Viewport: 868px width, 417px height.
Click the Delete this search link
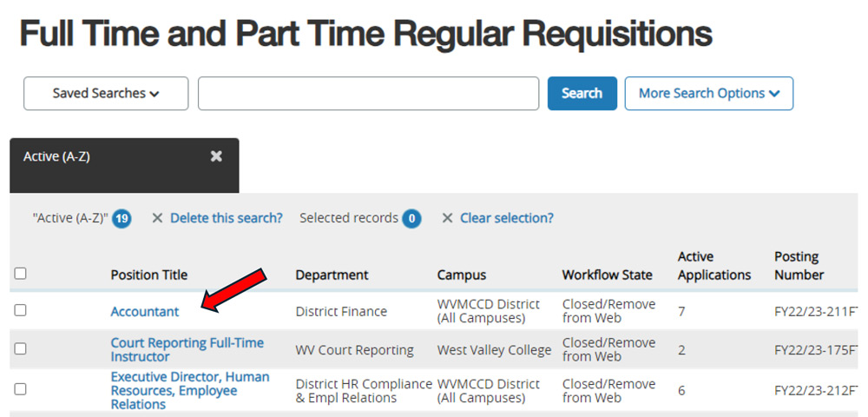point(227,218)
